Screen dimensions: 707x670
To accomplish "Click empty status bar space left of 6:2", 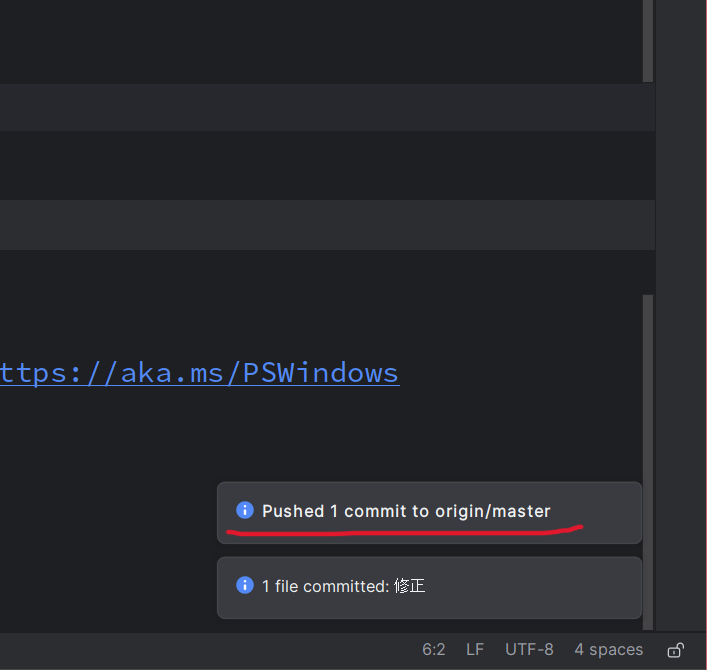I will pyautogui.click(x=200, y=650).
